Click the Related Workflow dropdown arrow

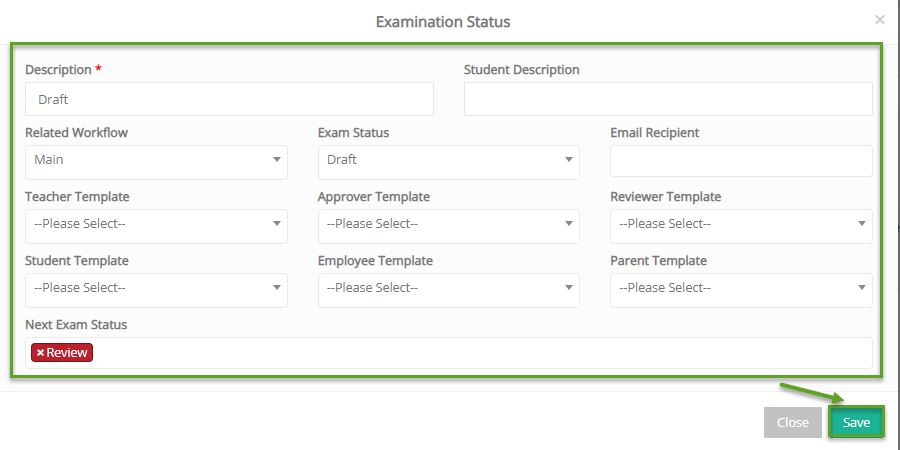(277, 160)
